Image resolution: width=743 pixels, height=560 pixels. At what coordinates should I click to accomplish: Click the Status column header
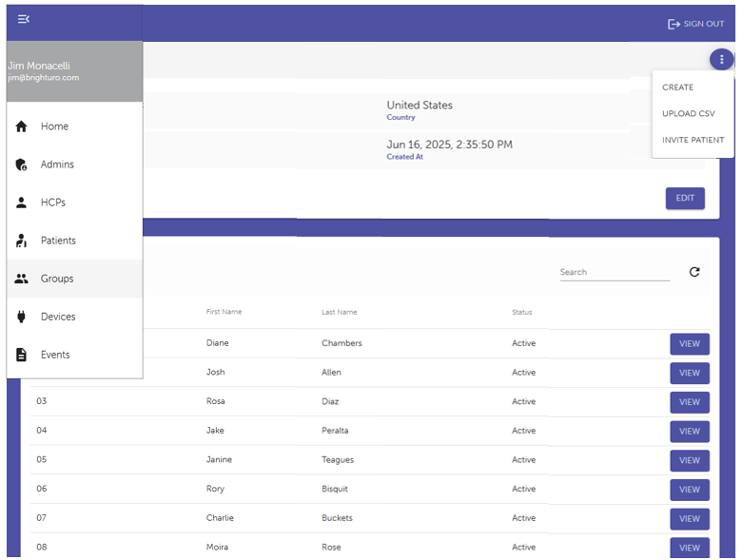[521, 312]
